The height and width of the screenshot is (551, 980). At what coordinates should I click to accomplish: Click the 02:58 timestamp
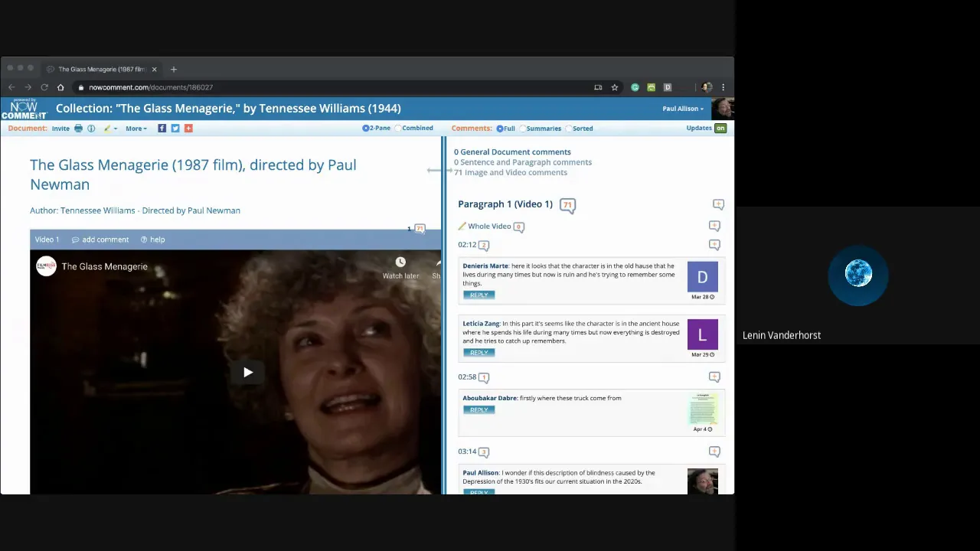click(x=467, y=377)
